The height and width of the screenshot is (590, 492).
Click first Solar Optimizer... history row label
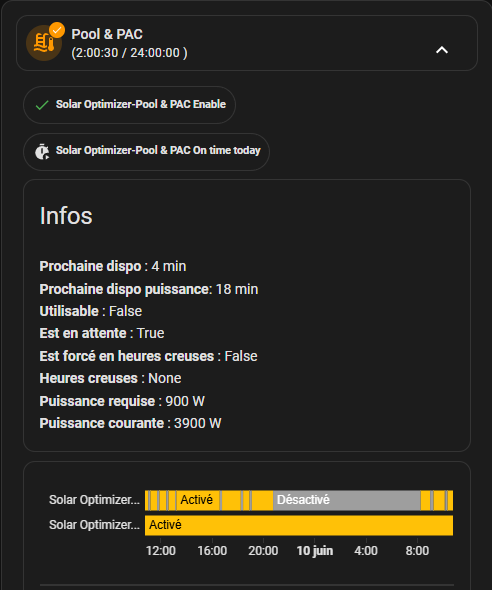click(94, 500)
